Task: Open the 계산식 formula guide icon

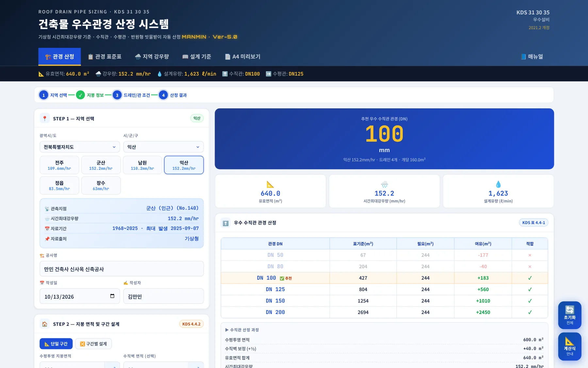Action: coord(569,346)
